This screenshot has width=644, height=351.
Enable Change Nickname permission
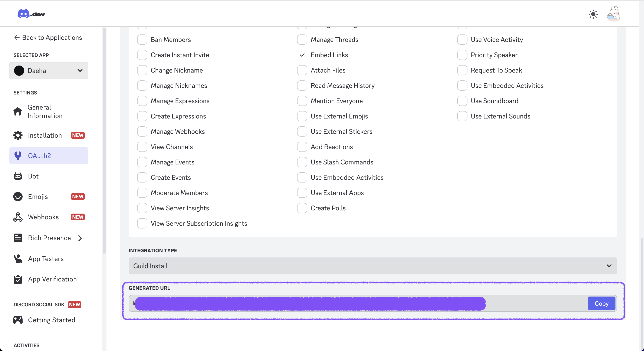pyautogui.click(x=142, y=70)
